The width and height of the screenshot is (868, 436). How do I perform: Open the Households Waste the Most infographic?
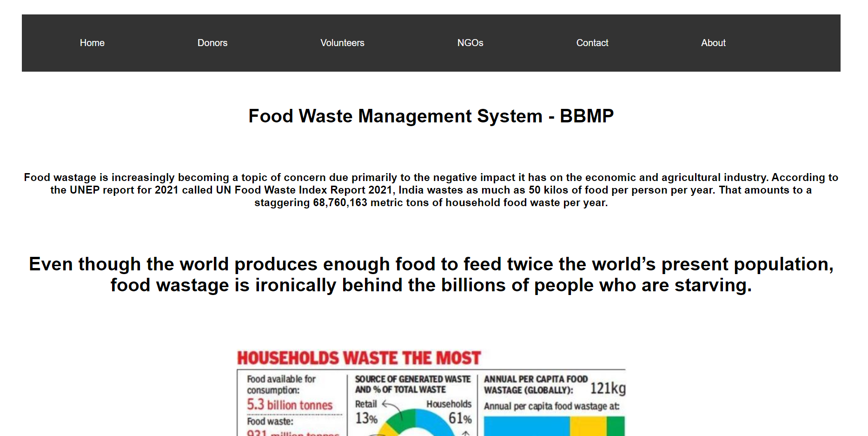click(431, 392)
